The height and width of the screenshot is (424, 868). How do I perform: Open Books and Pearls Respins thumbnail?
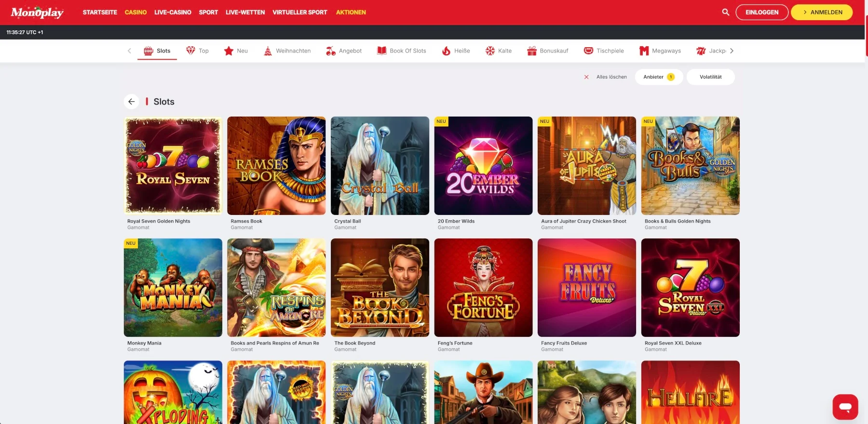pos(276,288)
